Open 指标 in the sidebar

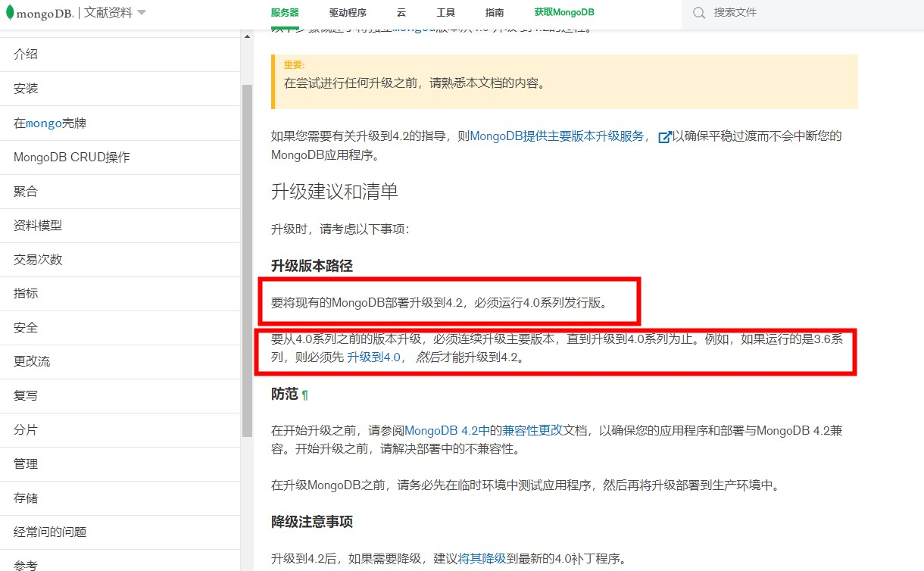pos(120,293)
